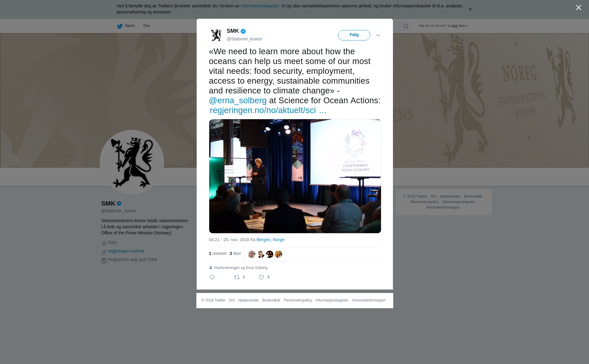Click the reply speech bubble icon
The height and width of the screenshot is (364, 589).
[212, 277]
